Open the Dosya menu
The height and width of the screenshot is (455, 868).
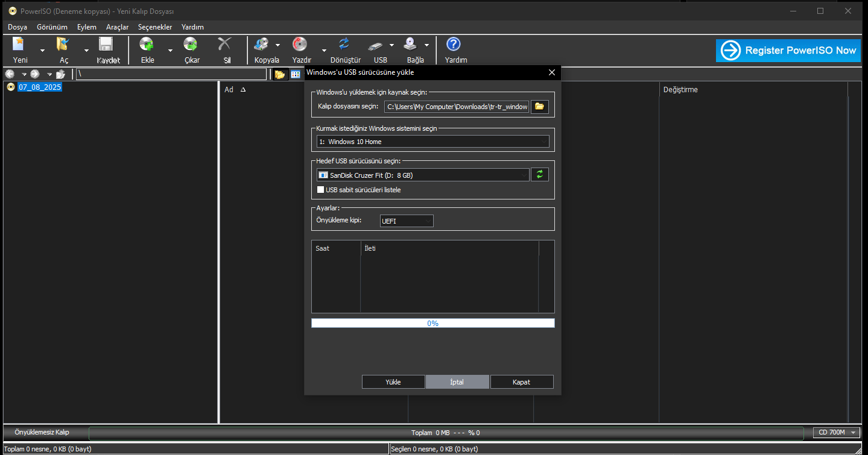pos(17,27)
